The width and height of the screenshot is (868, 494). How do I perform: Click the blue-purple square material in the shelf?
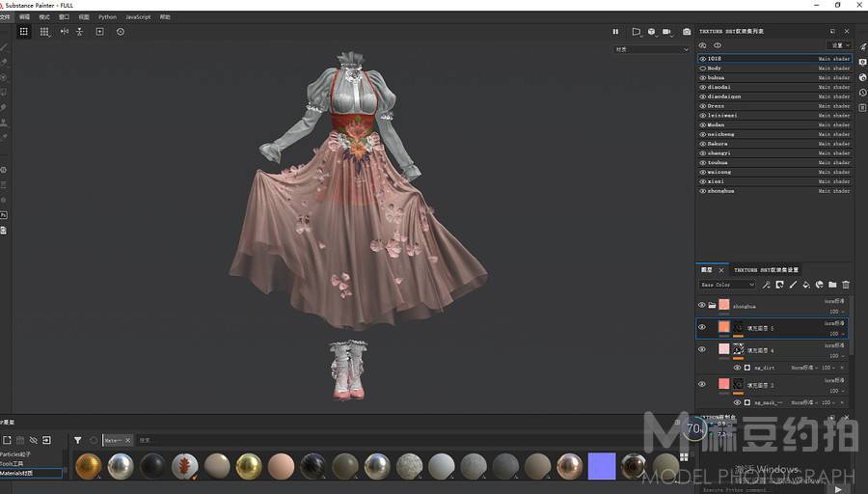pyautogui.click(x=602, y=466)
